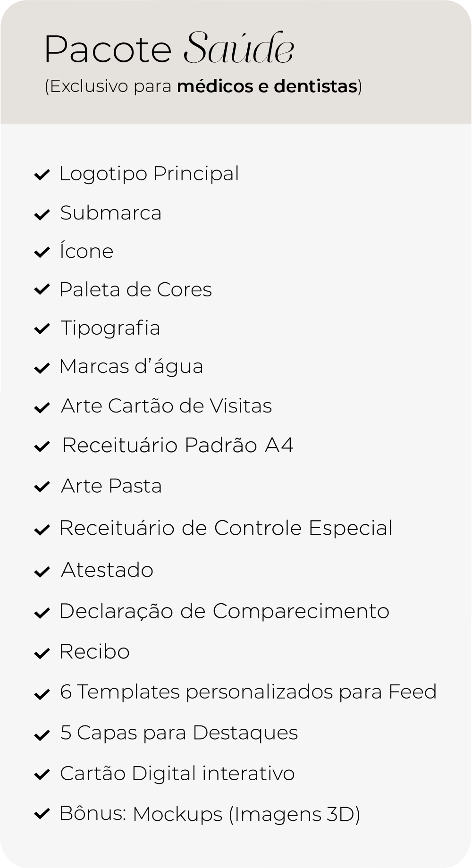Click the checkmark next to Recibo

pyautogui.click(x=42, y=654)
